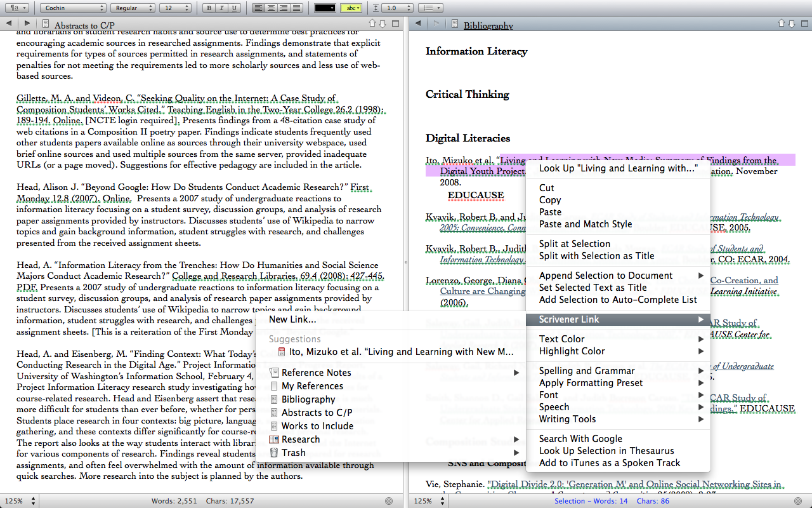Go back in left editor history
Screen dimensions: 812x508
click(8, 23)
